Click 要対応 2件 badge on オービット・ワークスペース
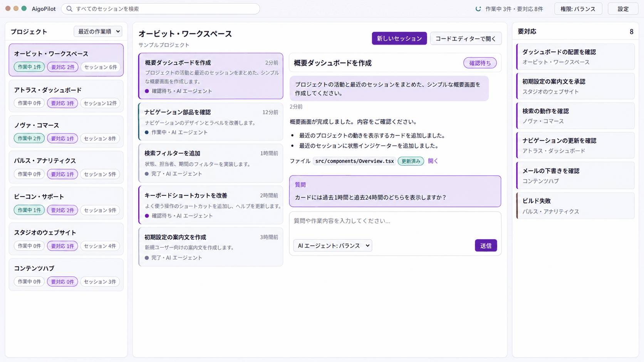Viewport: 644px width, 362px height. 62,67
